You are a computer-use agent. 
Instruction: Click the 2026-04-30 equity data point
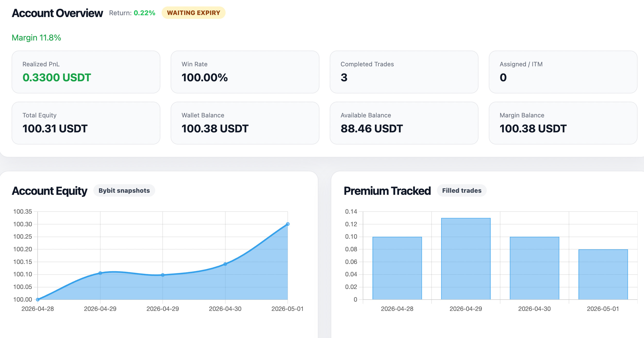225,264
